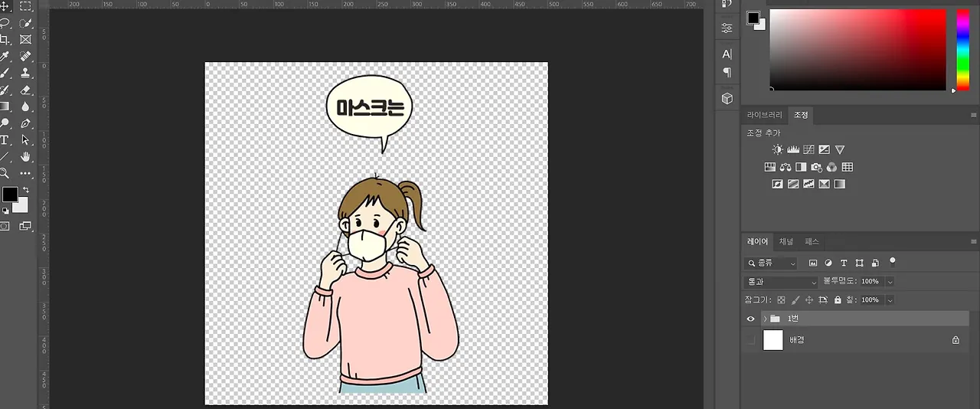Select the Frame tool
Screen dimensions: 980x409
[x=26, y=40]
